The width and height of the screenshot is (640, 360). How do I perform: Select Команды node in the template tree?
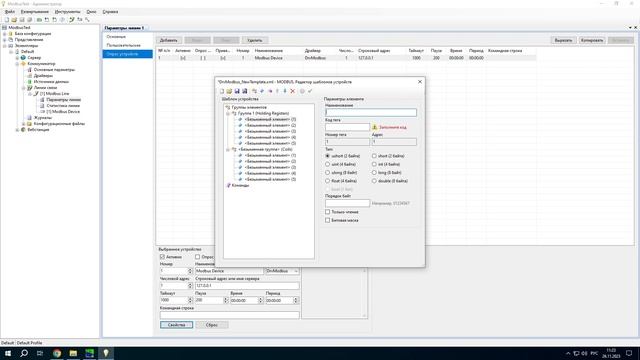pyautogui.click(x=240, y=185)
